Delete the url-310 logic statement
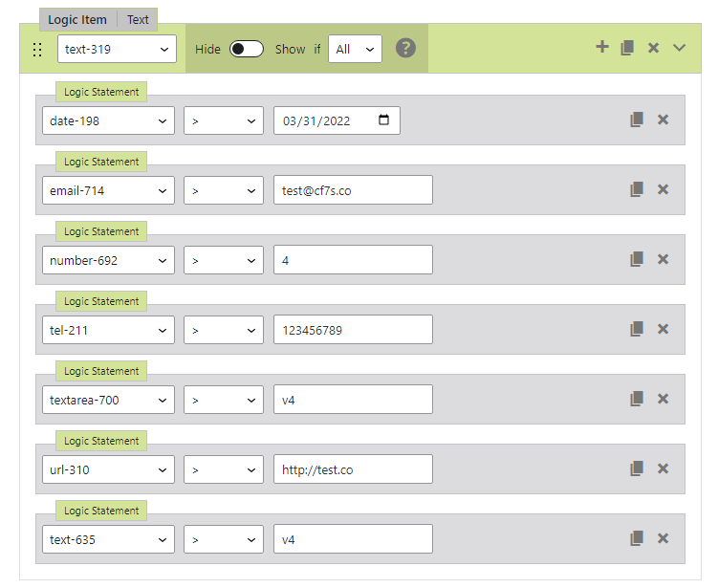 click(x=663, y=468)
